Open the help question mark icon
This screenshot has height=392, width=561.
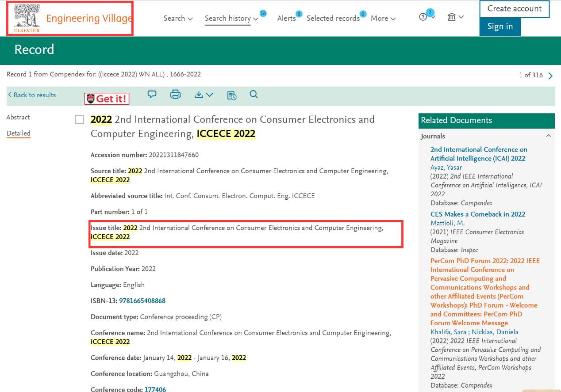pos(423,17)
